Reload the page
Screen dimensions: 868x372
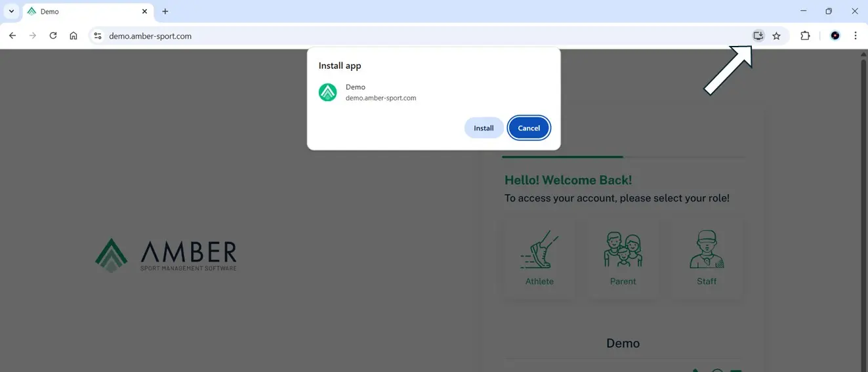[53, 36]
